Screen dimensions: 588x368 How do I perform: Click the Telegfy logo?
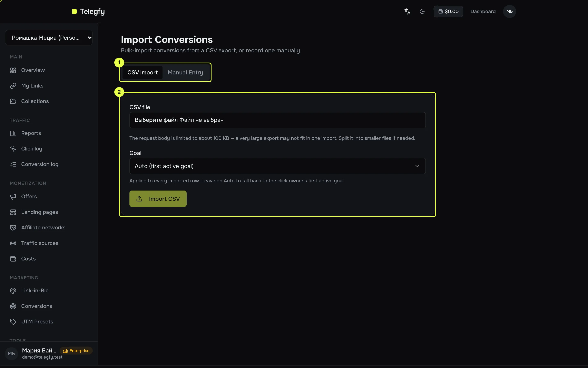click(88, 11)
